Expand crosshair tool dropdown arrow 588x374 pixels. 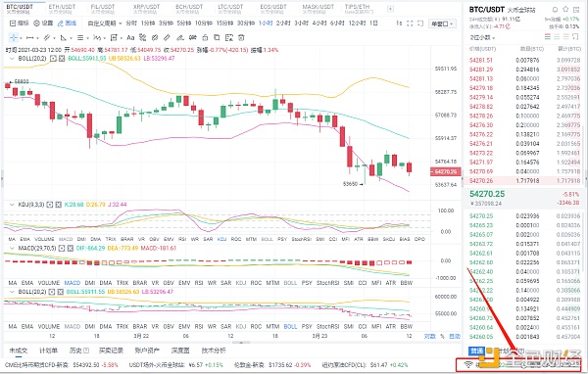[21, 38]
